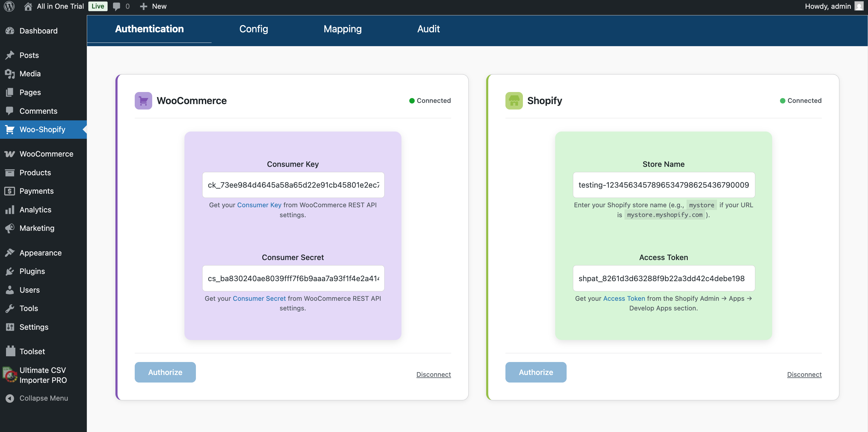Open the Audit tab
Image resolution: width=868 pixels, height=432 pixels.
point(428,29)
